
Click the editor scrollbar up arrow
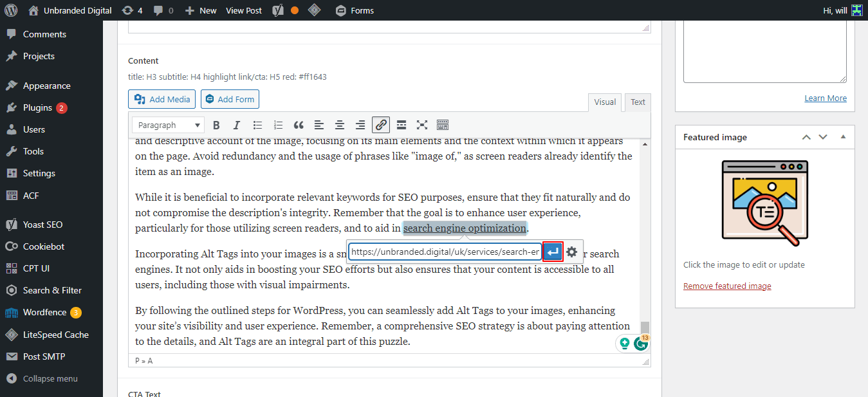point(645,143)
